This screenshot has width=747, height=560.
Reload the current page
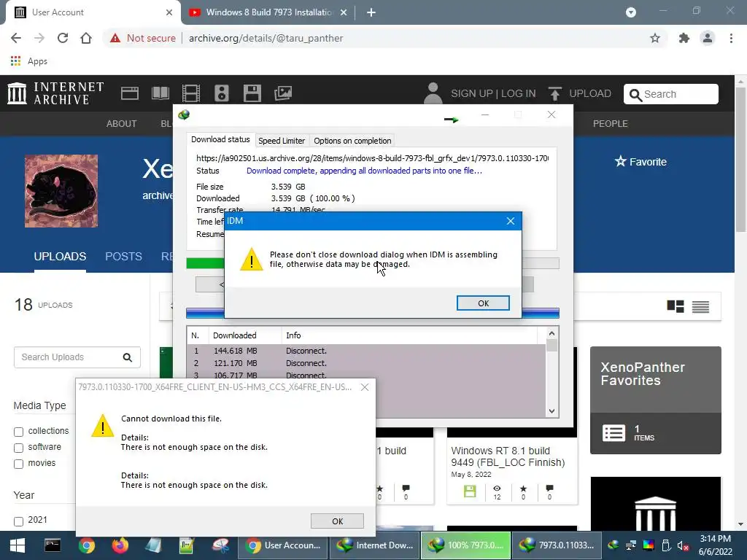pyautogui.click(x=63, y=38)
